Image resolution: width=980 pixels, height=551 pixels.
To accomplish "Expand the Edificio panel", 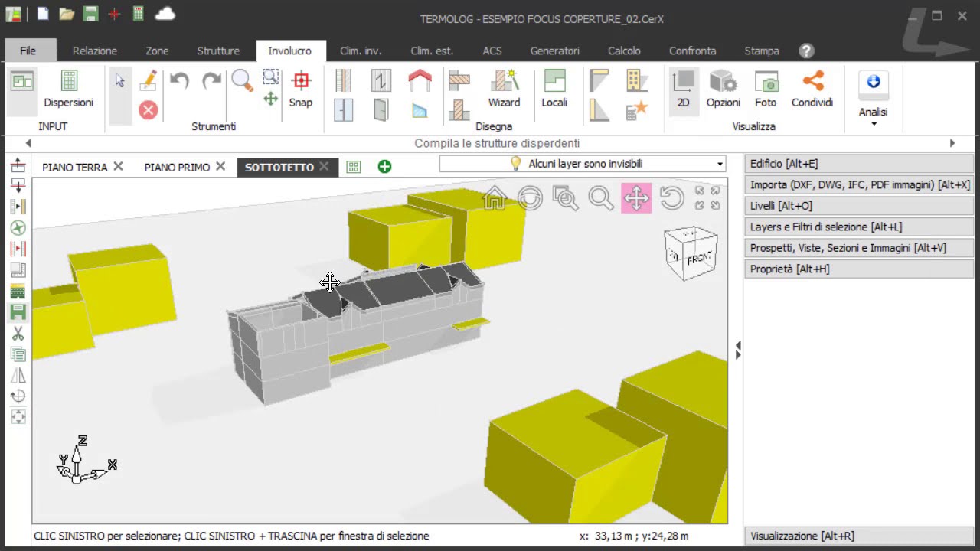I will click(858, 164).
